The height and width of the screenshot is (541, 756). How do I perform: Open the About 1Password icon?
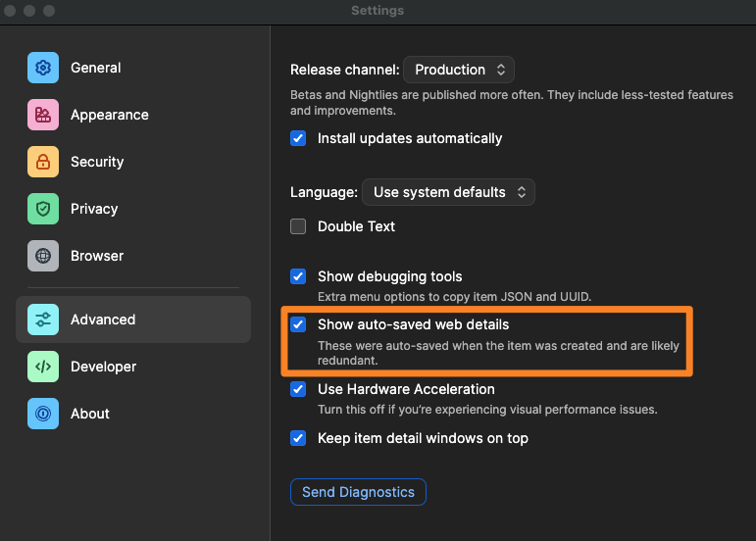43,414
